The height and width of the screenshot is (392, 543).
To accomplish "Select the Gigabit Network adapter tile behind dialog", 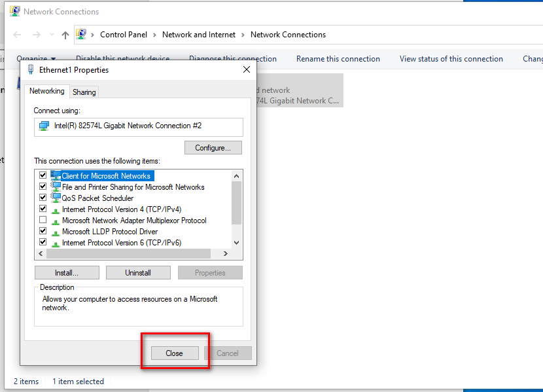I will coord(300,90).
